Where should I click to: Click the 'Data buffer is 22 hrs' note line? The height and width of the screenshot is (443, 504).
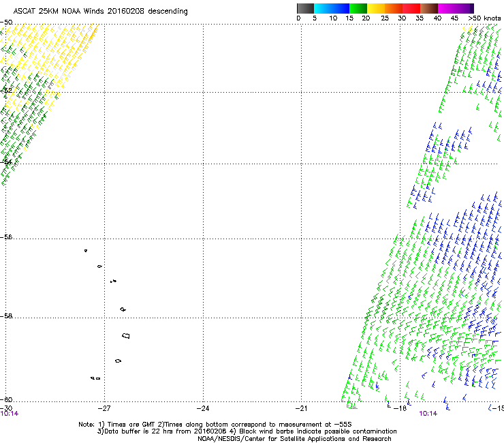247,431
